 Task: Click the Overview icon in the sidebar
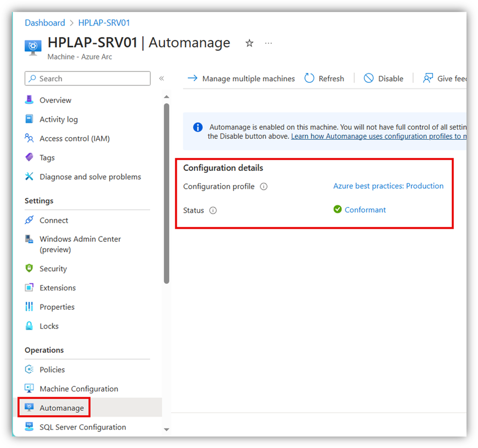coord(29,100)
